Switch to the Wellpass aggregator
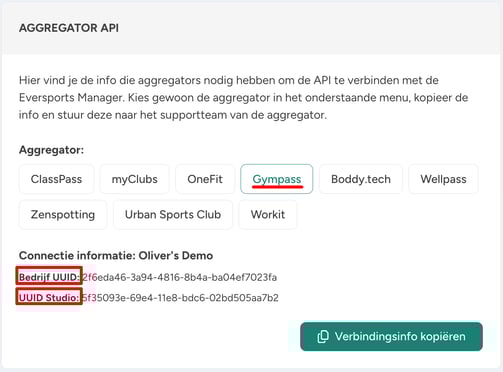This screenshot has width=503, height=372. coord(443,179)
